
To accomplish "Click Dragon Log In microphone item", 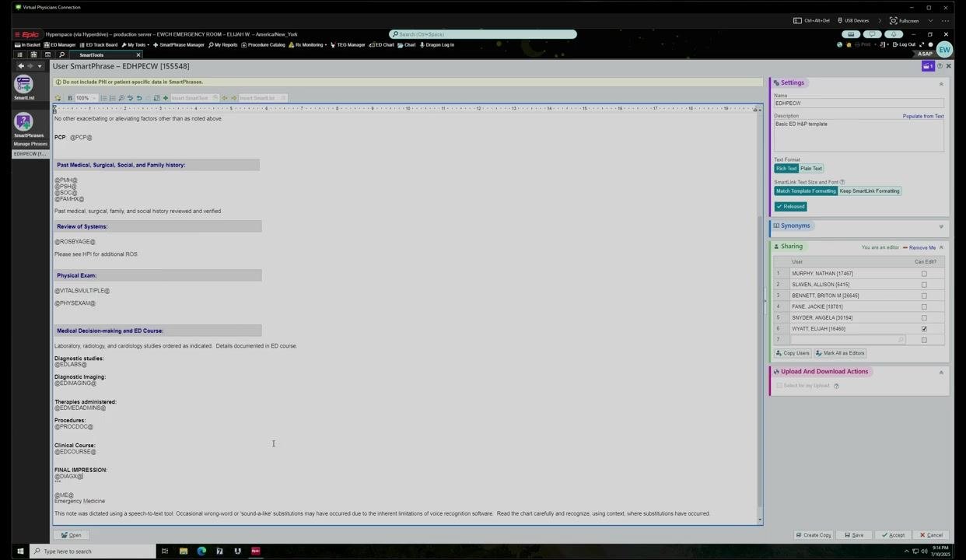I will tap(437, 45).
